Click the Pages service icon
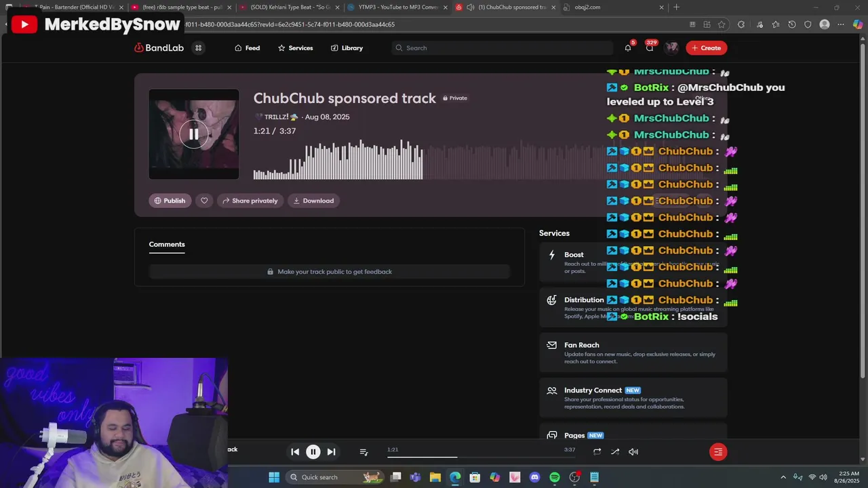 click(552, 435)
